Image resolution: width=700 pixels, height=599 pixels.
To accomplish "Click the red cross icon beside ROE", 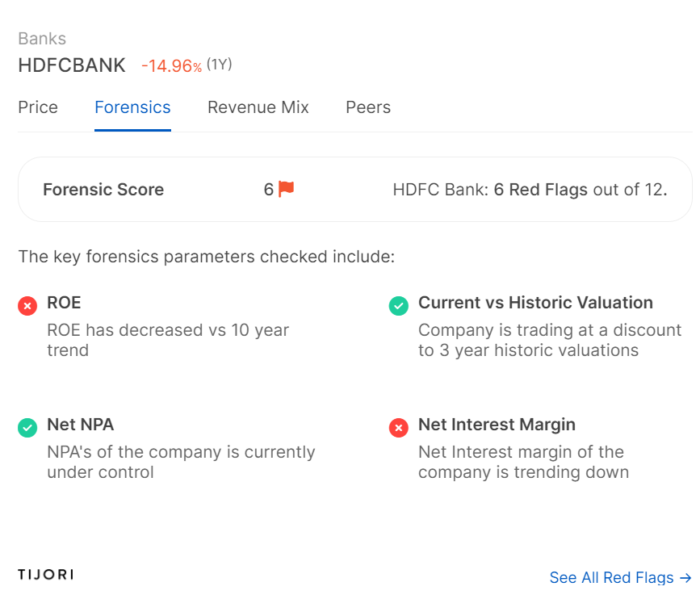I will click(x=27, y=306).
